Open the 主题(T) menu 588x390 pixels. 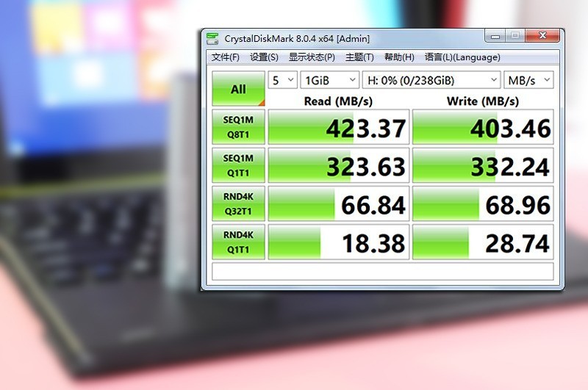point(359,57)
